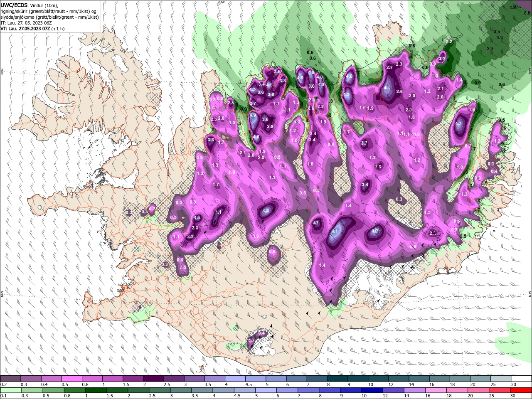
Task: Click the 4.4 value label on map
Action: [x=266, y=211]
